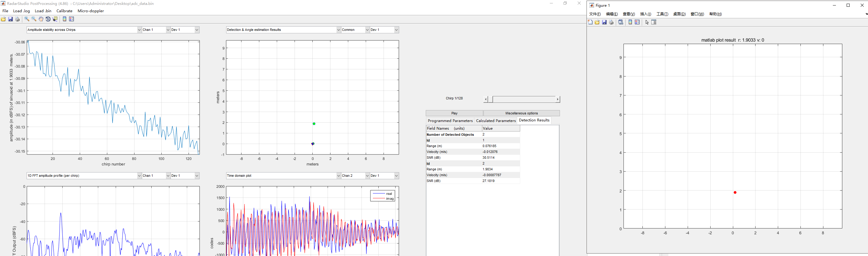Click the Value column header
The width and height of the screenshot is (868, 256).
501,128
